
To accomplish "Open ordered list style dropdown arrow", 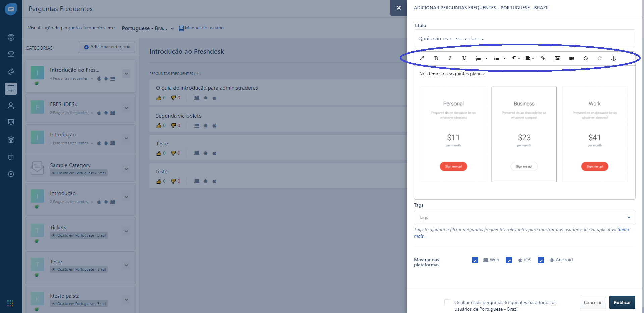I will (486, 58).
